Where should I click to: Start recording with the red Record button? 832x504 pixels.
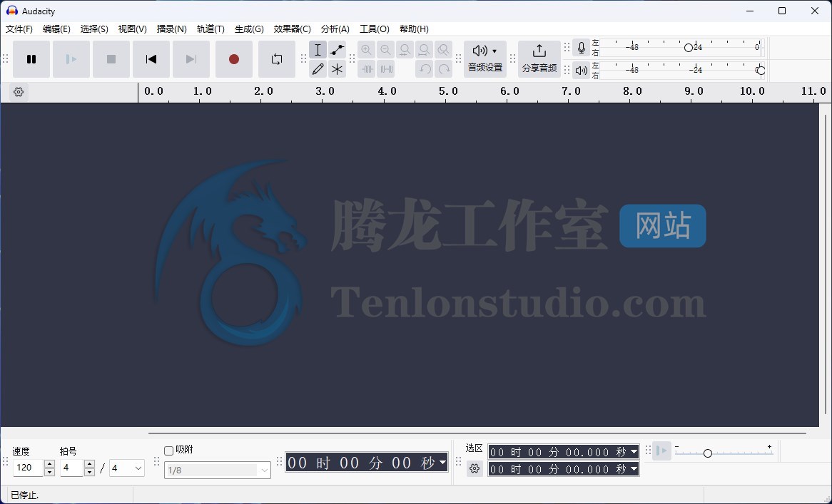pyautogui.click(x=234, y=59)
